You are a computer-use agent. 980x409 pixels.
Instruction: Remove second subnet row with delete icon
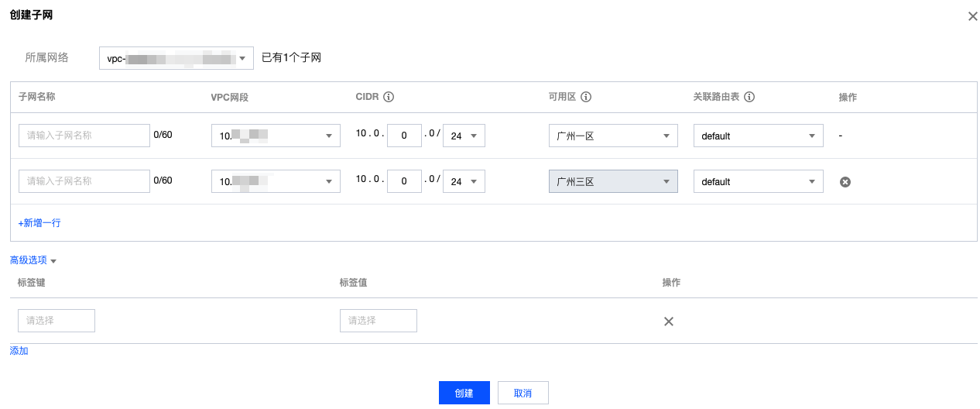(x=845, y=181)
